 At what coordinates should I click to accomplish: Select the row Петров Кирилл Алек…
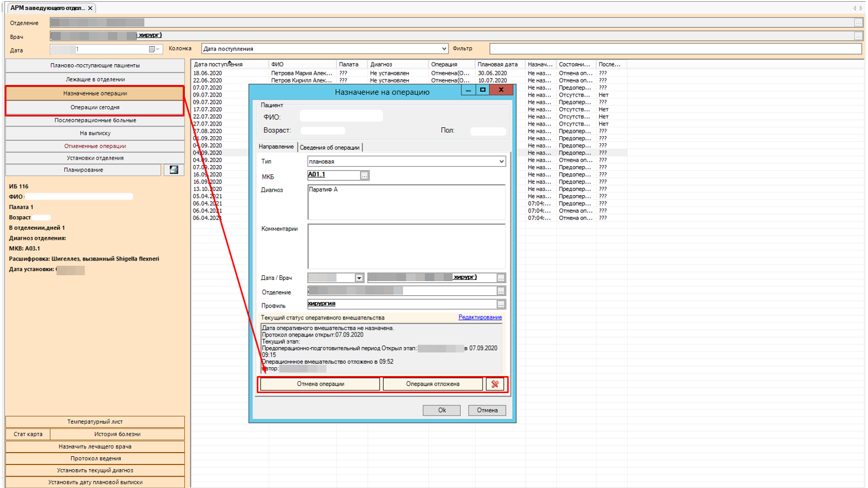[409, 80]
